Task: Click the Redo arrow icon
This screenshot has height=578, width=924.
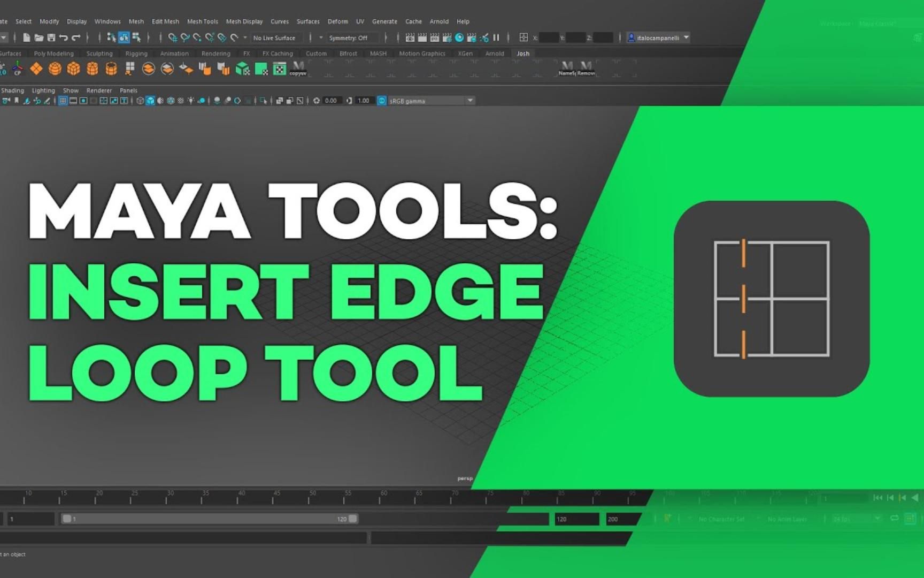Action: (x=76, y=37)
